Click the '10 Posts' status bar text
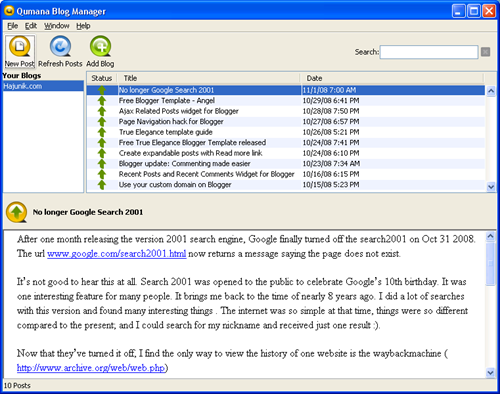 tap(17, 386)
